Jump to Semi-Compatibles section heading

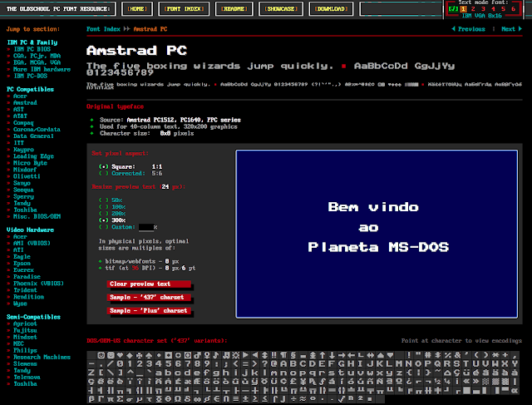[x=33, y=317]
